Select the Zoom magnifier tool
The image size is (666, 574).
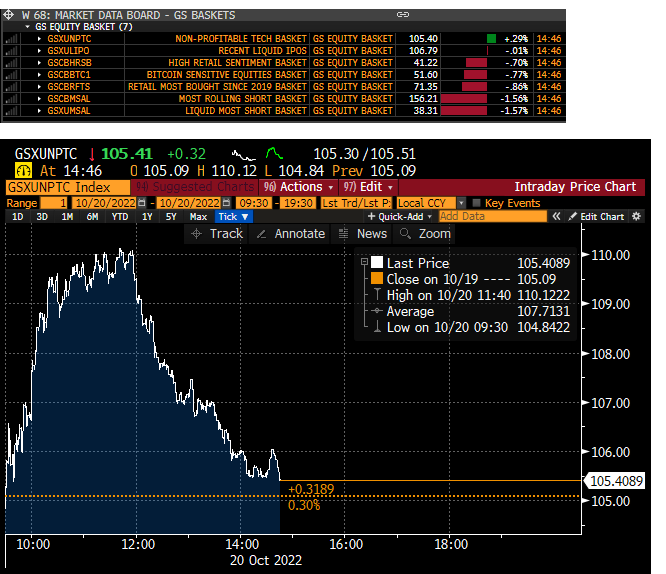(x=425, y=234)
